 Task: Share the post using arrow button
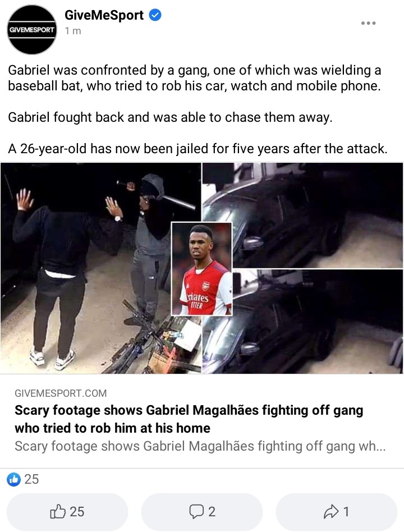[337, 512]
